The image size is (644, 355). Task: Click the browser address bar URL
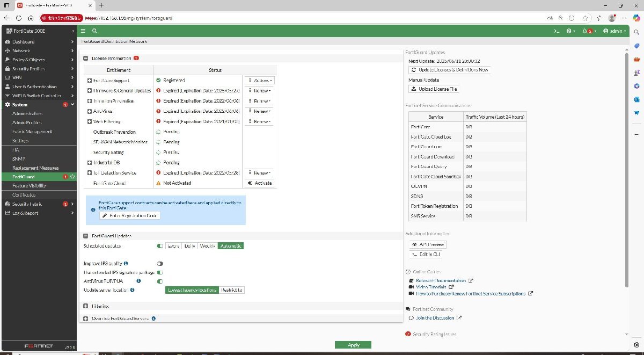tap(129, 18)
